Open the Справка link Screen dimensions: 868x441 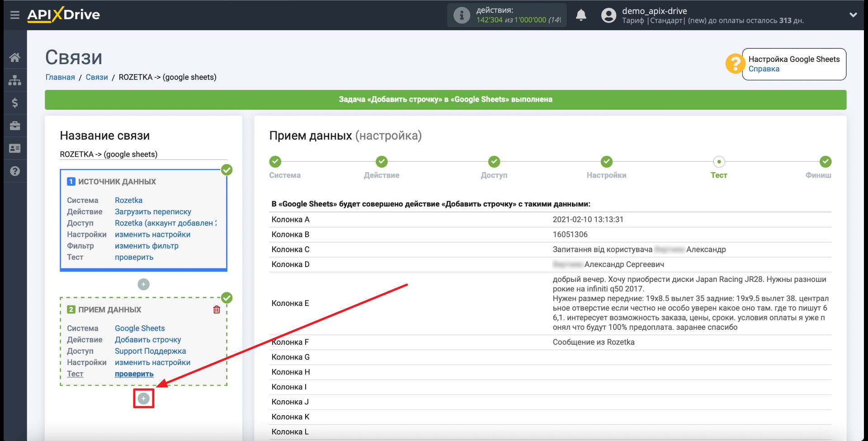[x=764, y=69]
